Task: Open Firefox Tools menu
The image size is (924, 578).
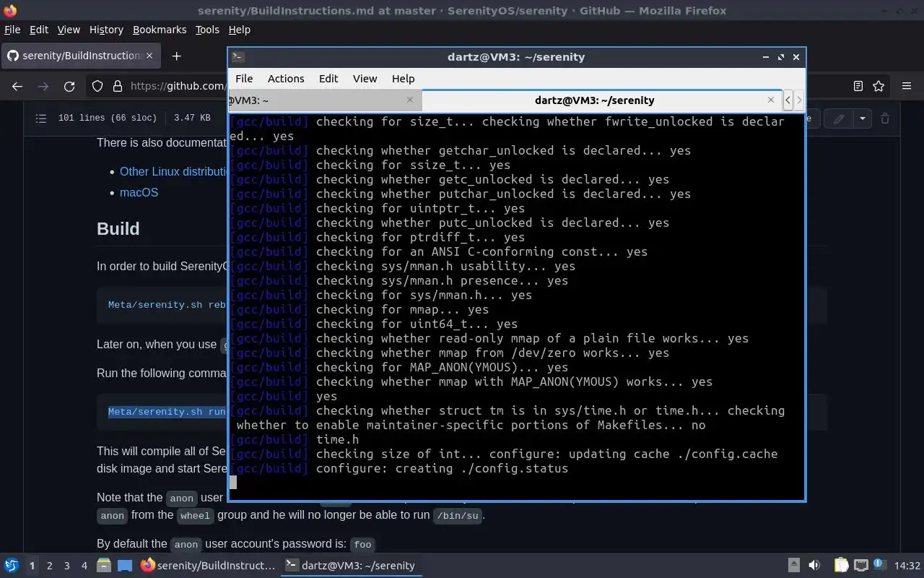Action: point(207,30)
